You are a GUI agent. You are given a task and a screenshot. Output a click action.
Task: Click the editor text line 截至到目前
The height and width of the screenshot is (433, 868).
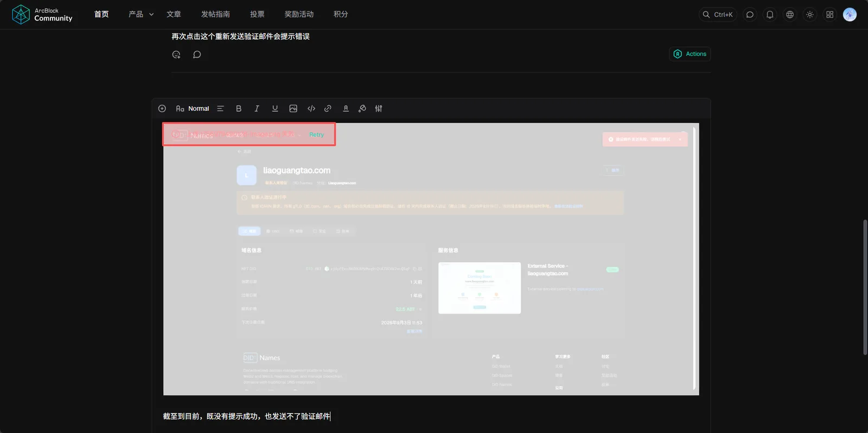(247, 416)
